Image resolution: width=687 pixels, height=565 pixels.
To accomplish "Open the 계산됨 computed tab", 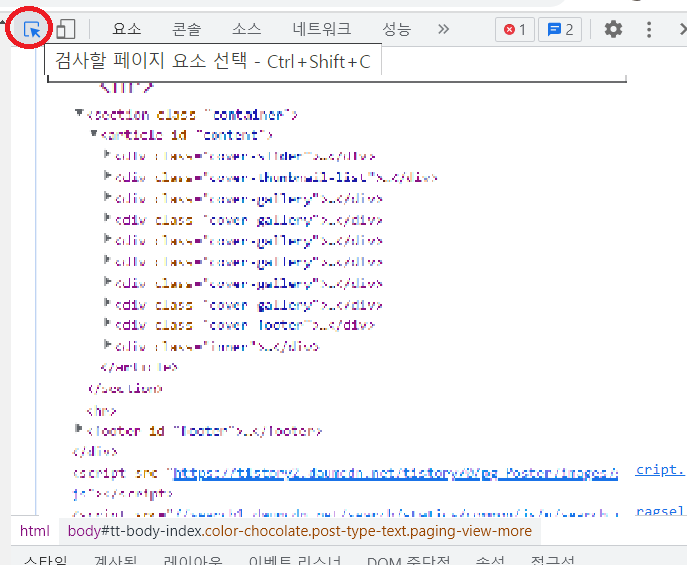I will (116, 560).
